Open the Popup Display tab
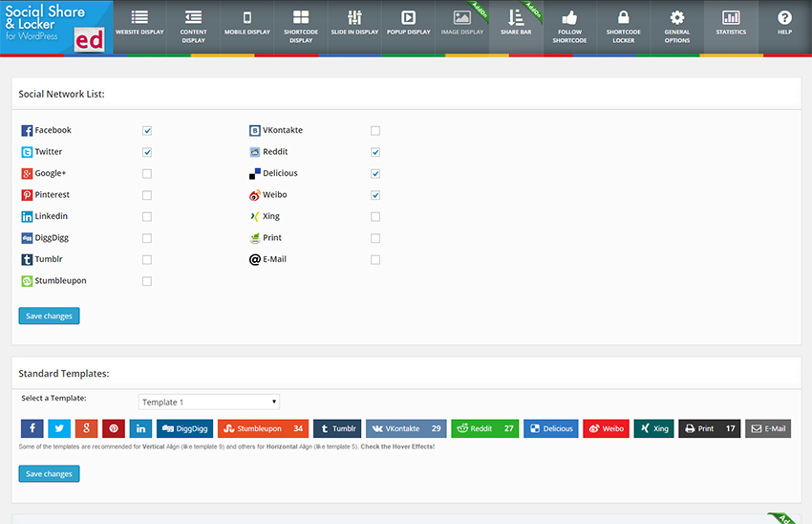 pos(408,24)
